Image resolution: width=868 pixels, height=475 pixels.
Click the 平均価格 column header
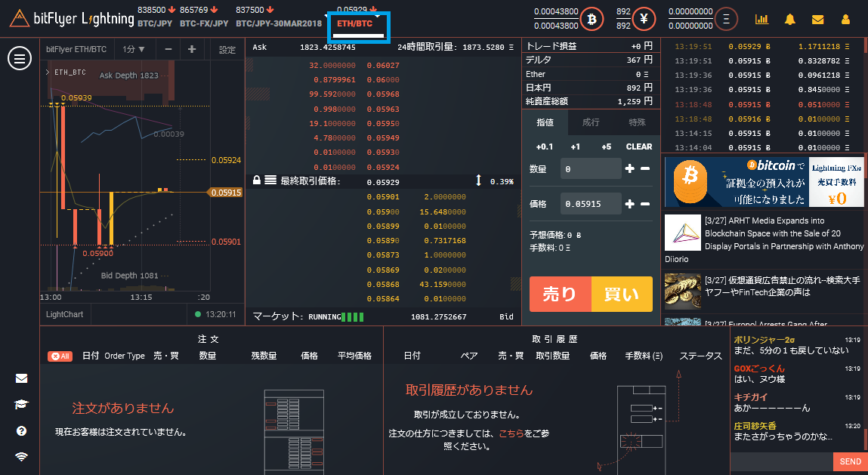click(x=355, y=356)
